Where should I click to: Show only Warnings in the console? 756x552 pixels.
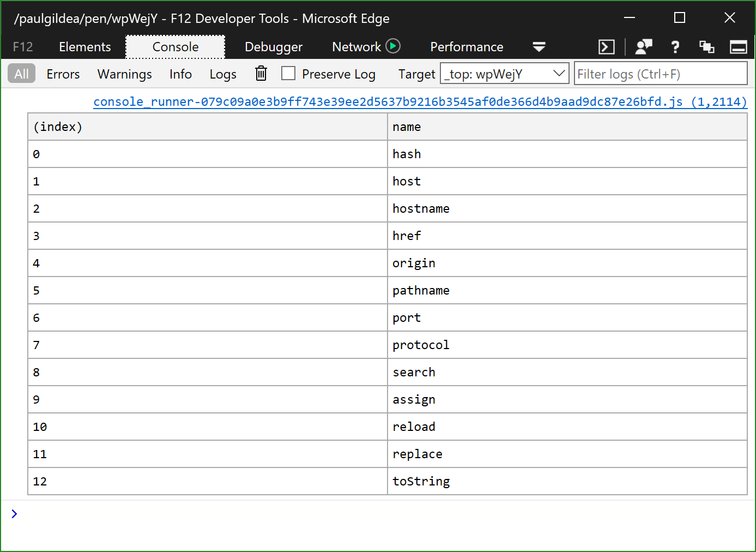[x=124, y=74]
